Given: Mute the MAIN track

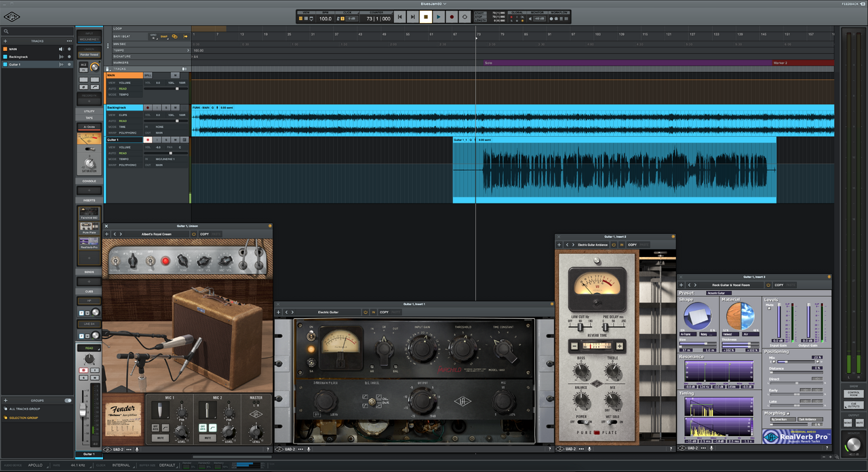Looking at the screenshot, I should click(175, 75).
